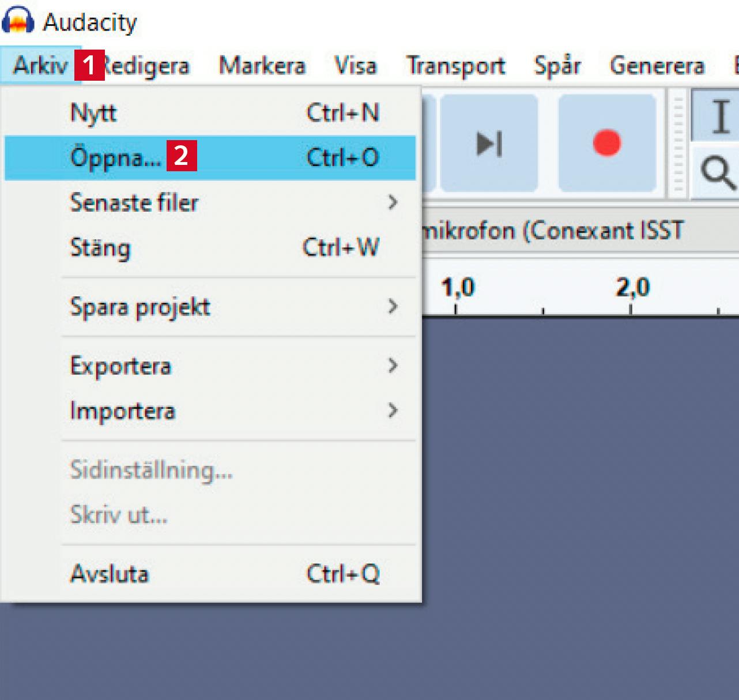Open the Transport menu

[x=455, y=66]
